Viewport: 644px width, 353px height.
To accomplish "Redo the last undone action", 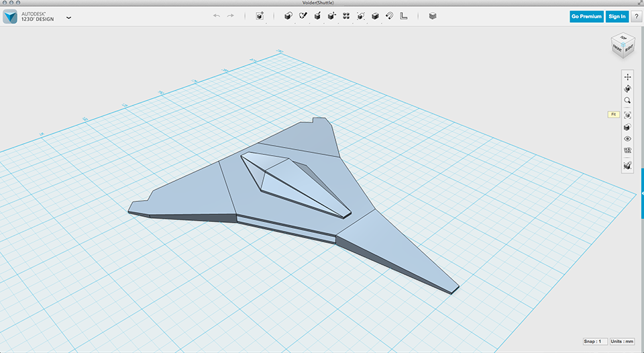I will coord(231,16).
